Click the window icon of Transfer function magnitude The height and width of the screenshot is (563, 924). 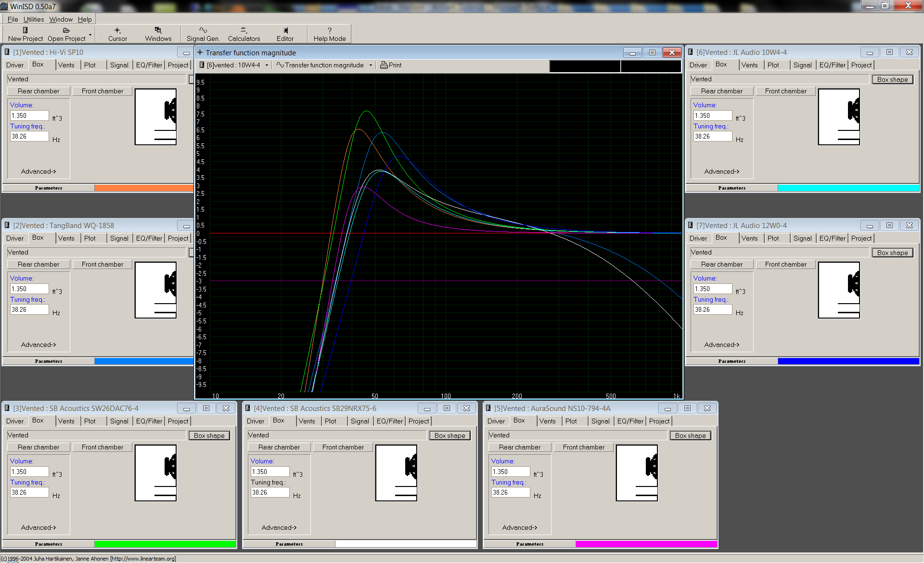(200, 52)
